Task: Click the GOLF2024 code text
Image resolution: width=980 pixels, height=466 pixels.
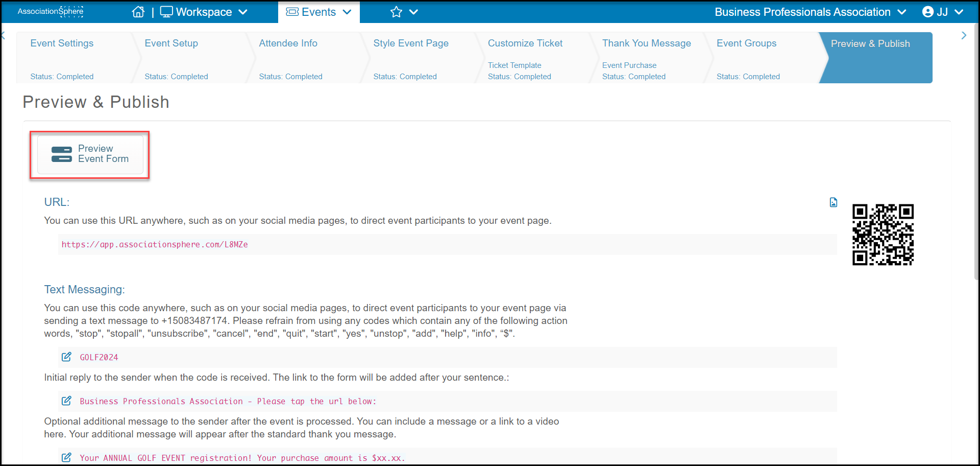Action: 99,357
